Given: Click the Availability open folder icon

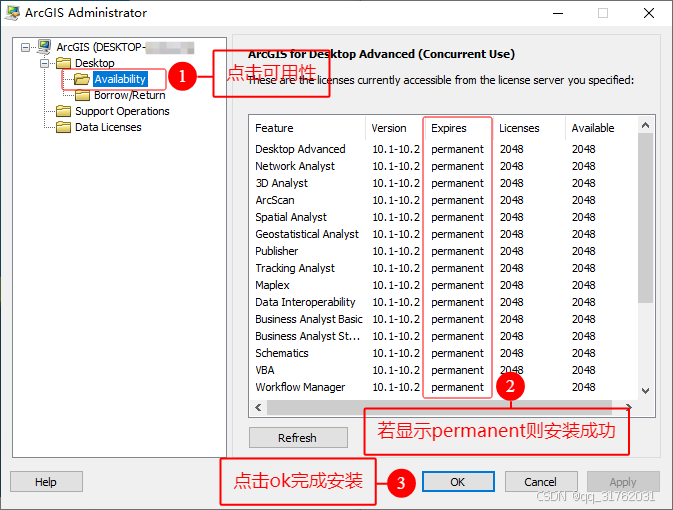Looking at the screenshot, I should click(x=82, y=79).
